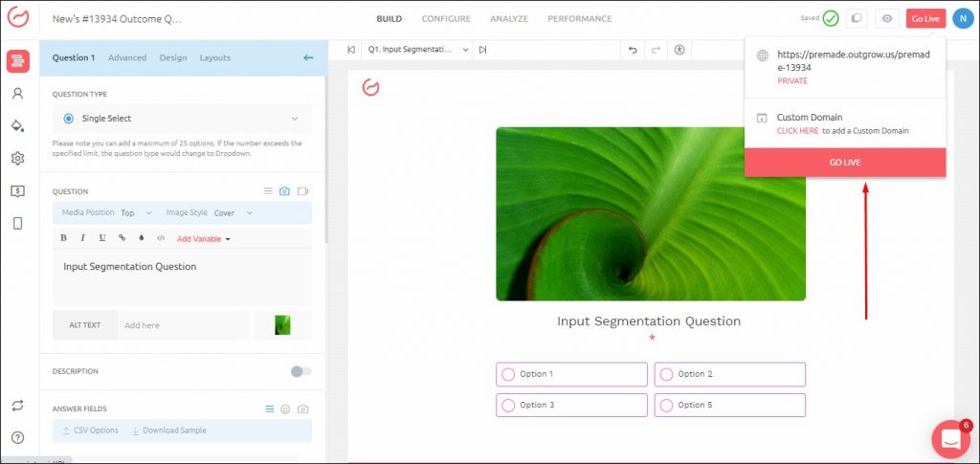Click the camera icon beside Question header
This screenshot has width=980, height=464.
coord(284,191)
